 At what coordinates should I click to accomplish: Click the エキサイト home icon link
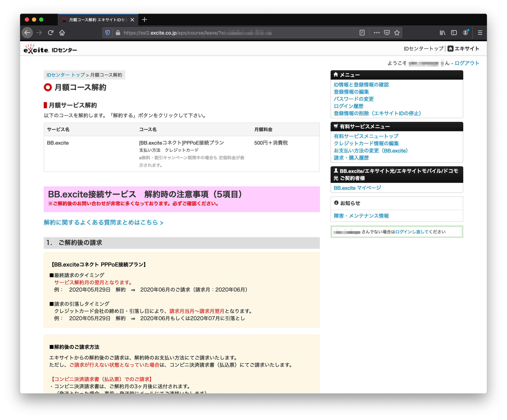463,49
